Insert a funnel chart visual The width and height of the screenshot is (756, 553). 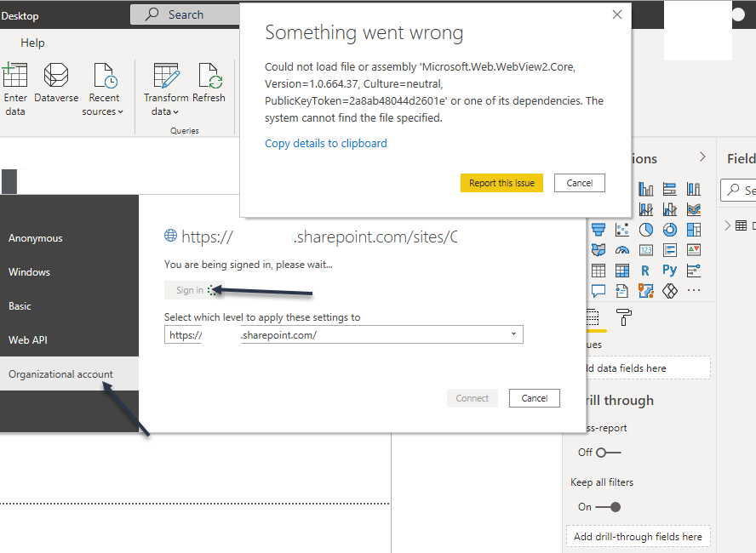pyautogui.click(x=598, y=230)
